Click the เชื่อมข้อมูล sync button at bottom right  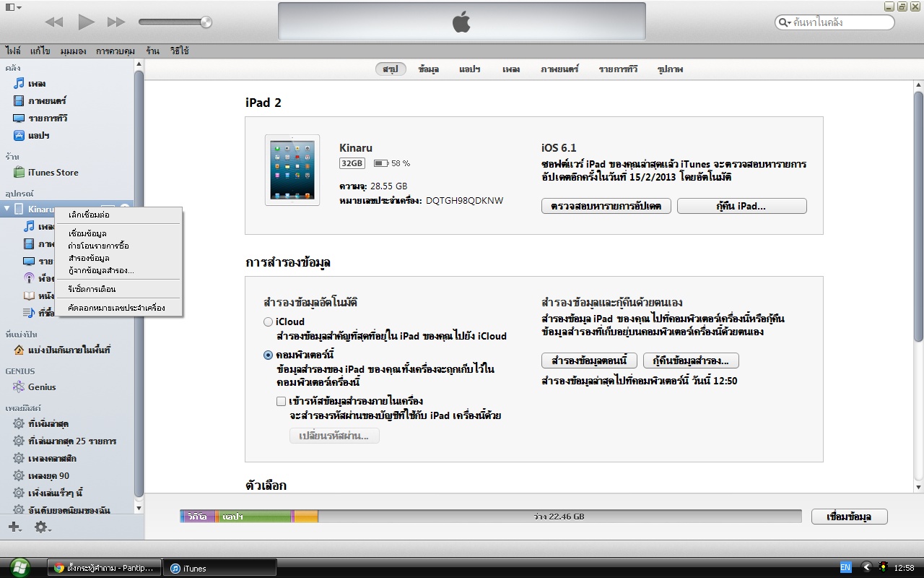(849, 517)
